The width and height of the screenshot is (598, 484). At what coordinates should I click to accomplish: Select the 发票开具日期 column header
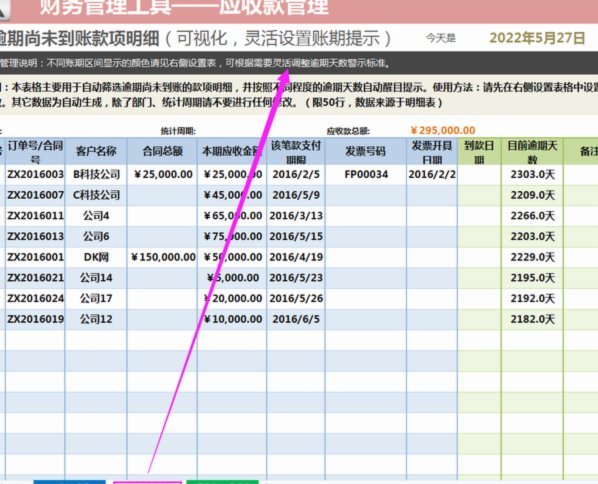[432, 151]
